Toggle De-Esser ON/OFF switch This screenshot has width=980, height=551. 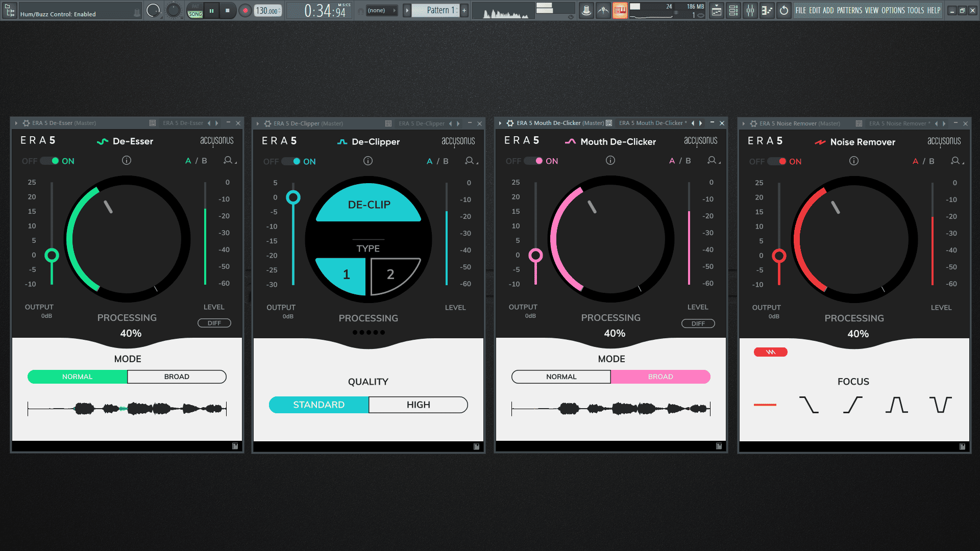click(50, 161)
